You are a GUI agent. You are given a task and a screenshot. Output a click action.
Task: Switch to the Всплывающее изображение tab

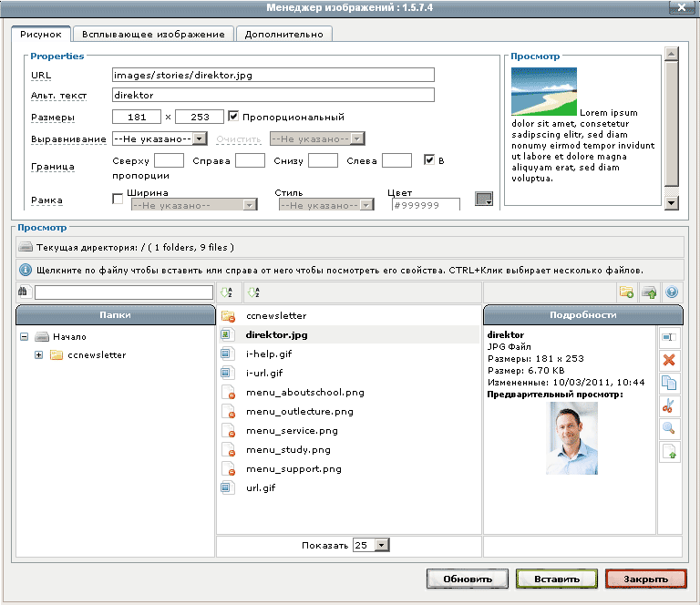pos(153,34)
